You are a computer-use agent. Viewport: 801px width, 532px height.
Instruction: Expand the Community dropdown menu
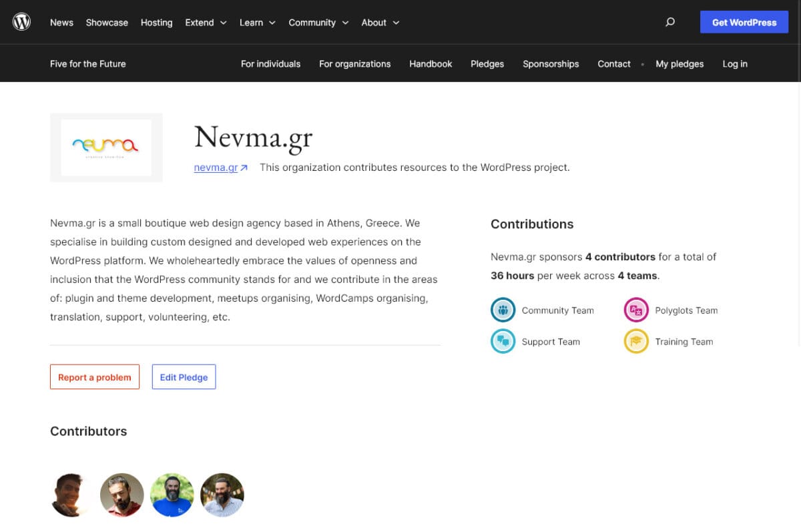pyautogui.click(x=318, y=22)
